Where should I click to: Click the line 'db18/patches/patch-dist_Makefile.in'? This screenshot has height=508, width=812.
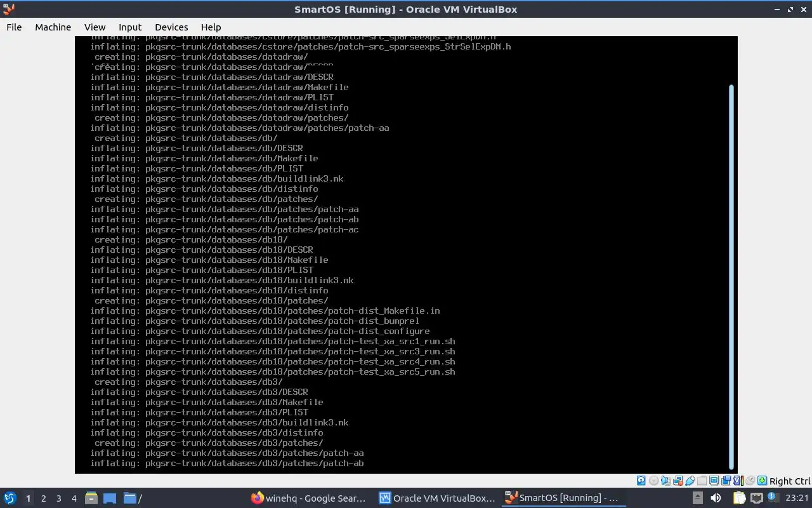[265, 311]
